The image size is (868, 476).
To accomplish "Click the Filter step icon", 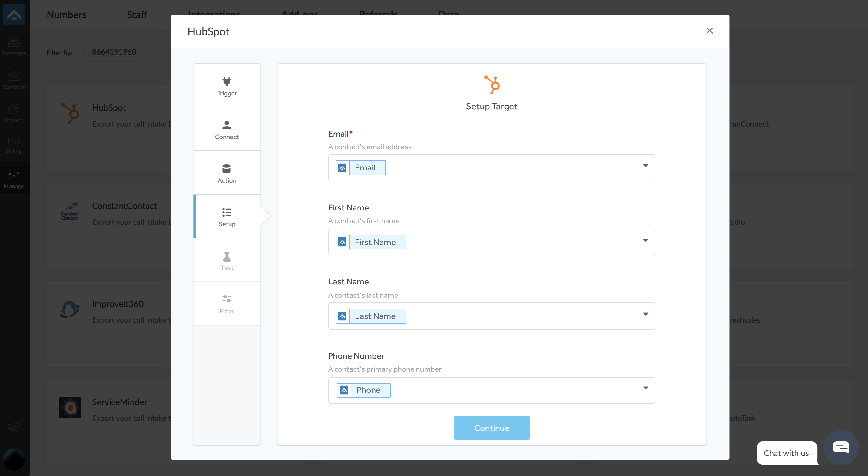I will pyautogui.click(x=226, y=299).
